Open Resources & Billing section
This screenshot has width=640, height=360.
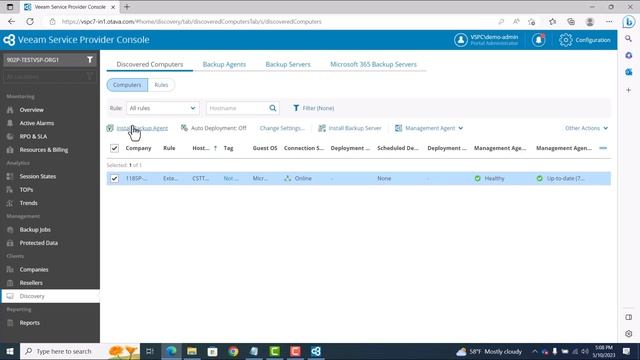point(44,150)
